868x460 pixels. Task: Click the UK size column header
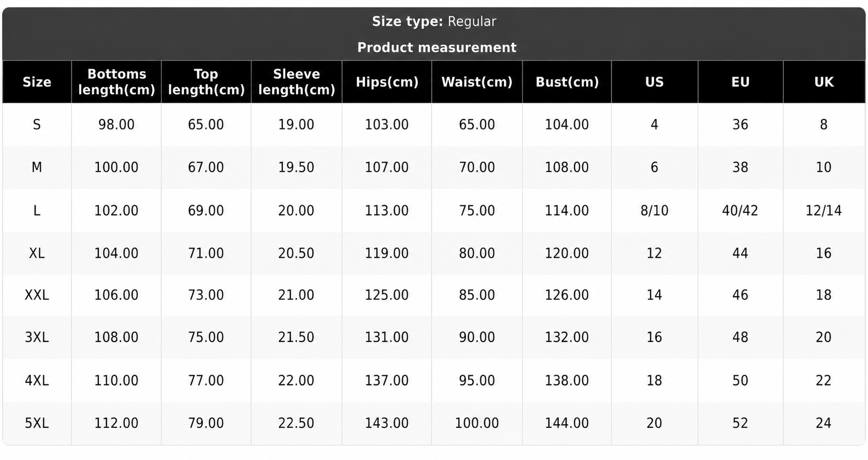click(x=824, y=82)
